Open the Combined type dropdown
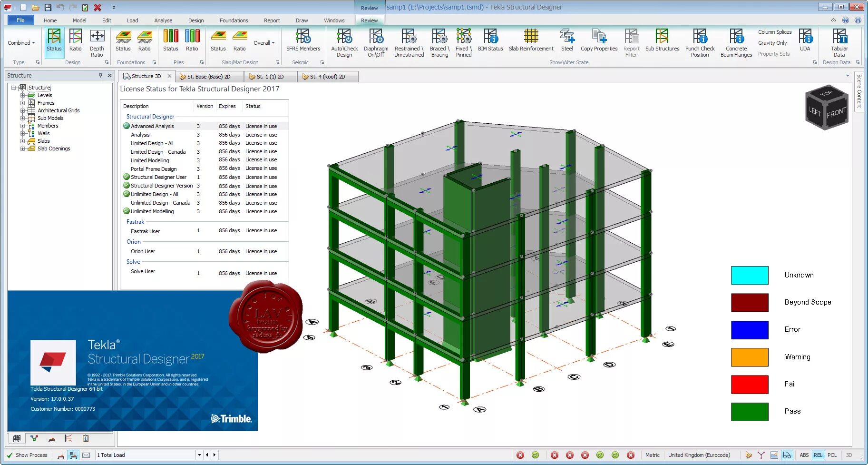 click(x=21, y=43)
